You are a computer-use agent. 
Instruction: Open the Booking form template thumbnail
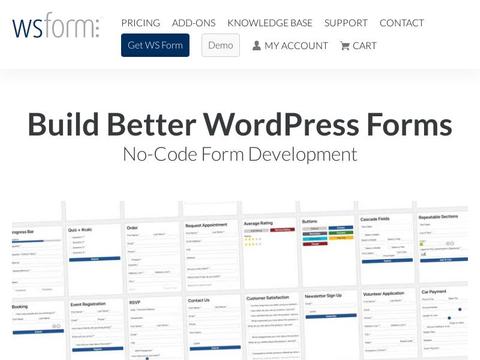coord(38,331)
